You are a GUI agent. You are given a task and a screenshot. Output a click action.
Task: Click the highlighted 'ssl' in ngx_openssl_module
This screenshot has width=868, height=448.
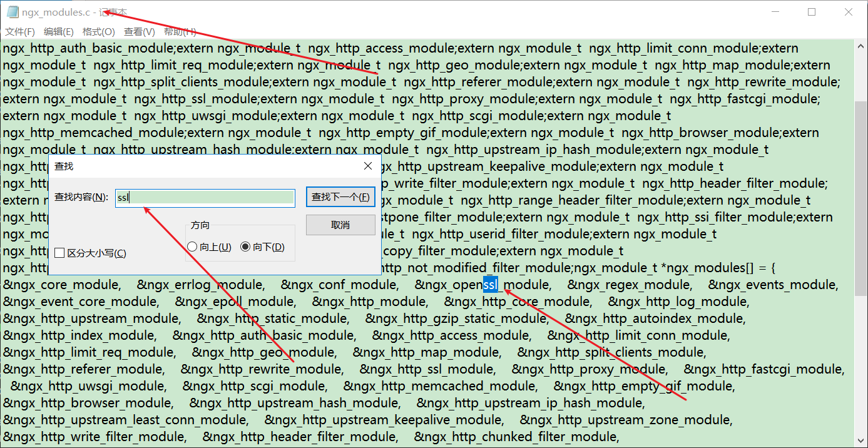click(491, 285)
